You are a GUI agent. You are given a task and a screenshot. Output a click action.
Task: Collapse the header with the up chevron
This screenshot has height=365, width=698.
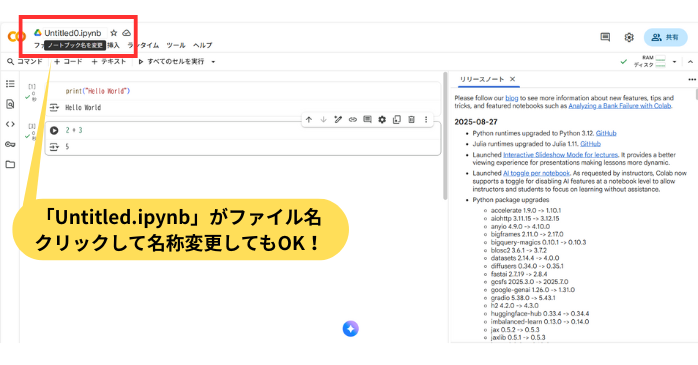(690, 62)
